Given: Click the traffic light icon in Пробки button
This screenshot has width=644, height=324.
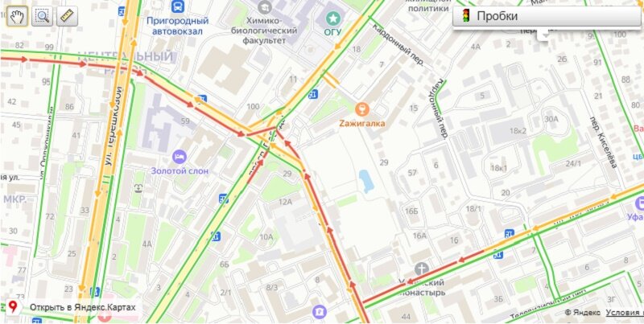Looking at the screenshot, I should point(466,16).
